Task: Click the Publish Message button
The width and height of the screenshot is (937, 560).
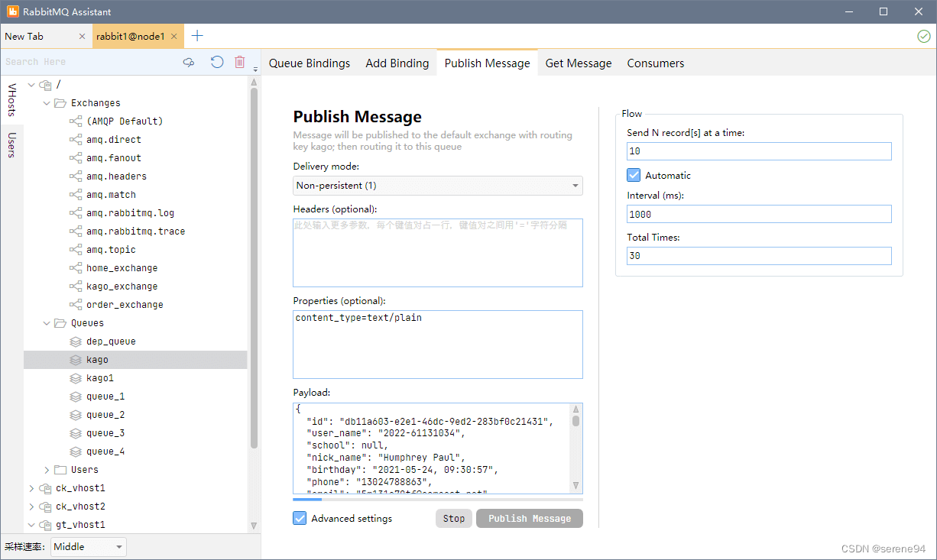Action: click(530, 519)
